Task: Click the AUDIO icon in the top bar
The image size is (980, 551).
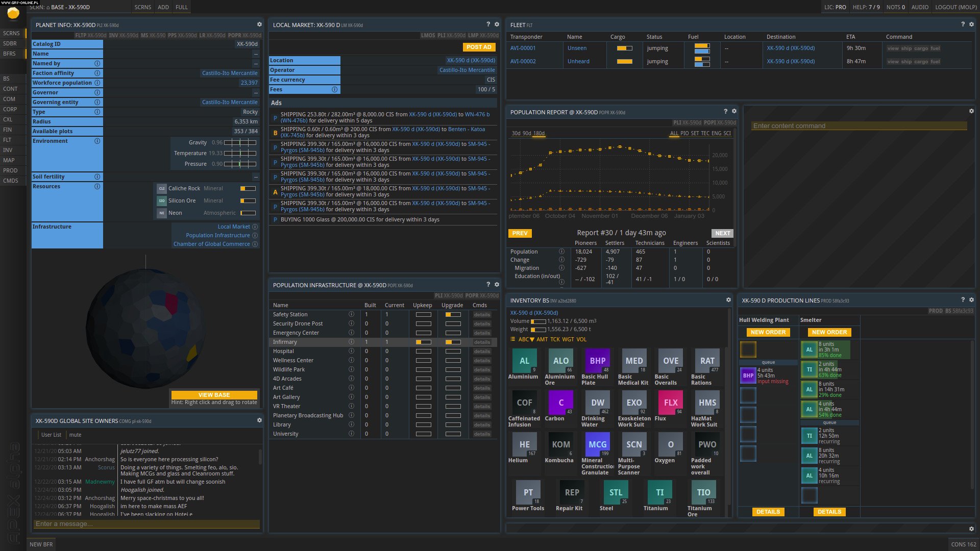Action: (919, 7)
